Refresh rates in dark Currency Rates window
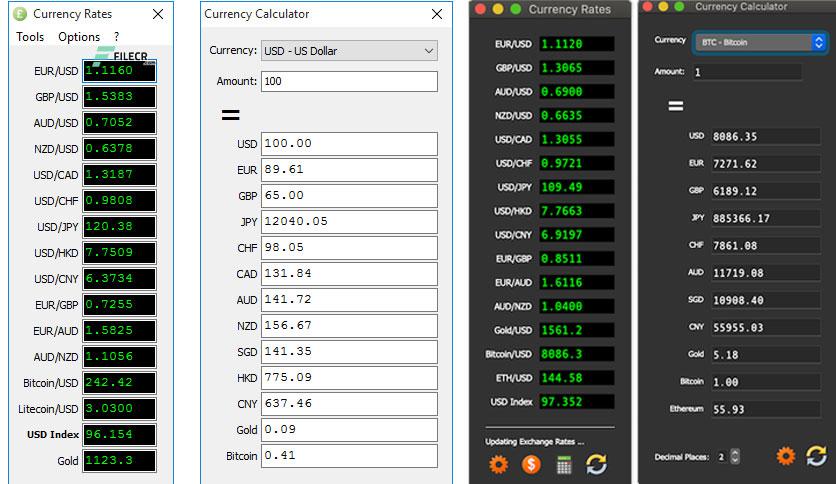The image size is (836, 484). 596,464
